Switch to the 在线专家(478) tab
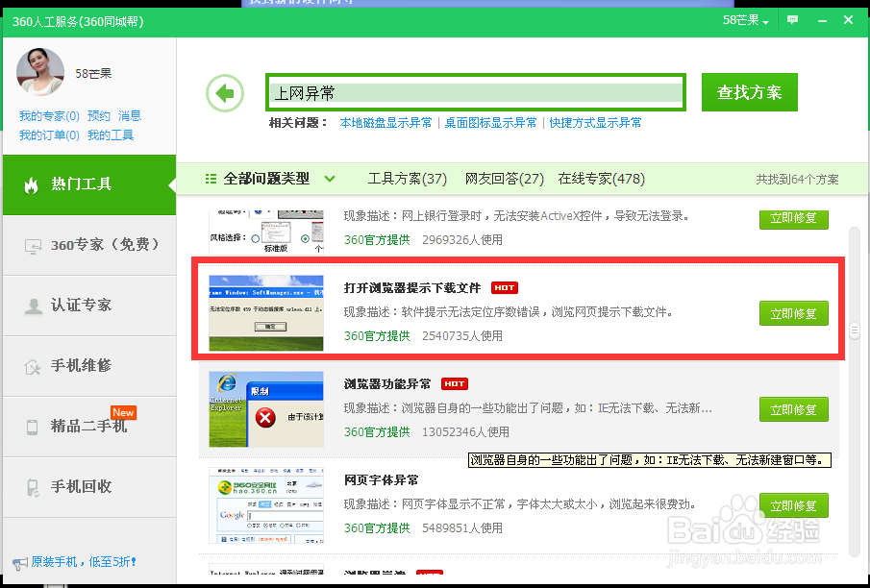Image resolution: width=870 pixels, height=588 pixels. point(602,179)
